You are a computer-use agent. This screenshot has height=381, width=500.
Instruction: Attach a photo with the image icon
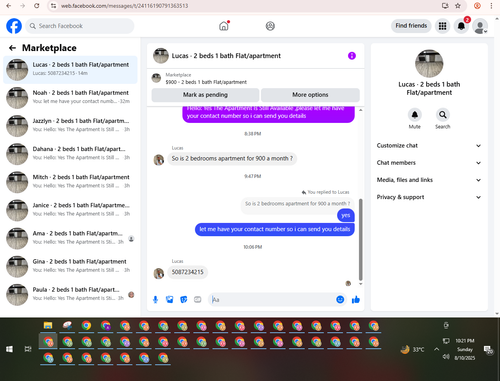[170, 300]
